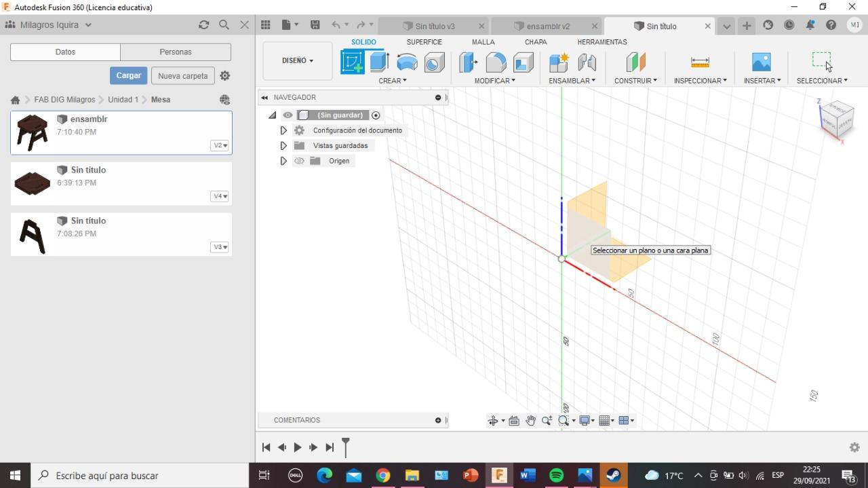Open the extensions icon in title bar

pos(768,25)
